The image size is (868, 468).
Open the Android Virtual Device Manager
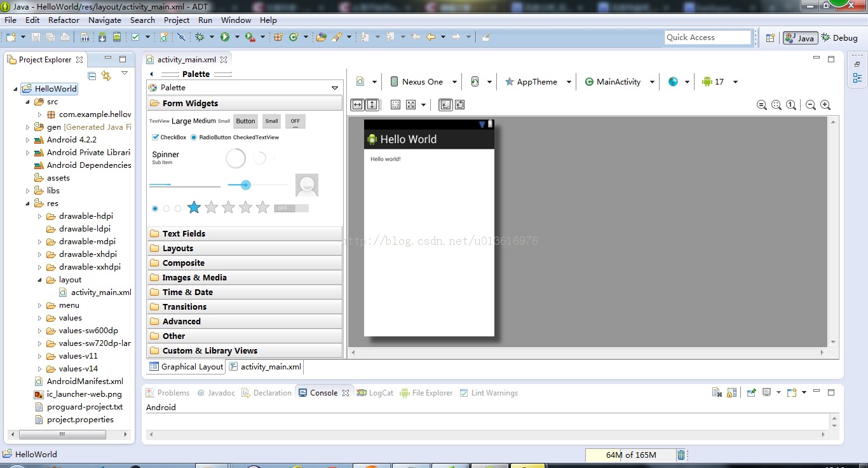117,38
